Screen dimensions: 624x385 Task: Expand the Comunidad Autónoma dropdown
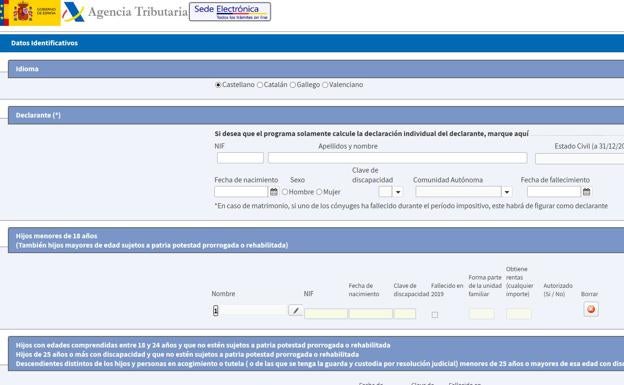click(507, 192)
